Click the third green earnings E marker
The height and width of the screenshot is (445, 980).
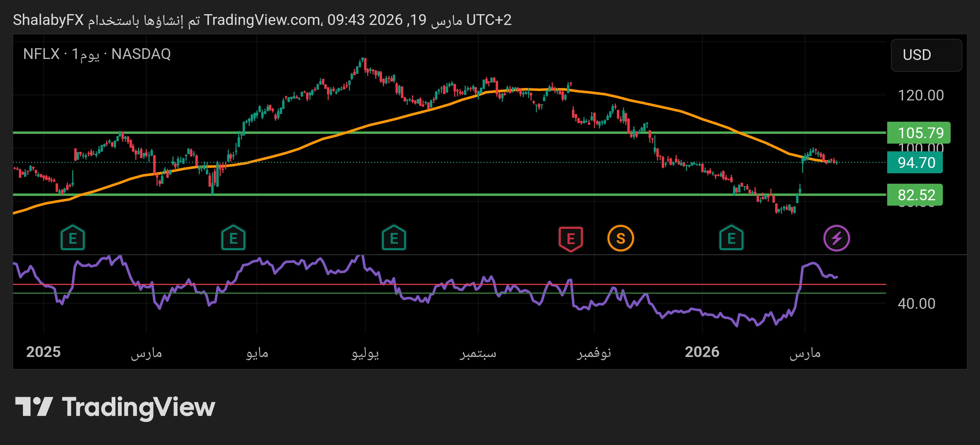(x=394, y=238)
